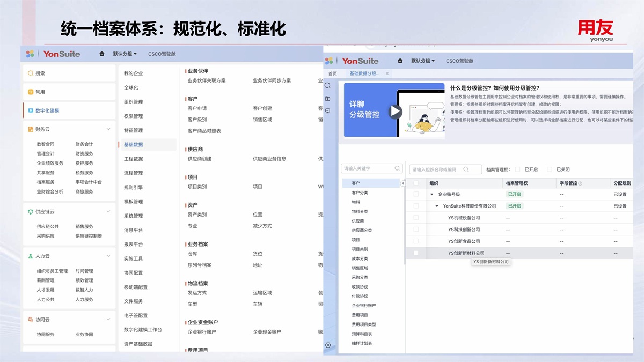644x362 pixels.
Task: Click the 供应链云 module icon
Action: pyautogui.click(x=31, y=212)
